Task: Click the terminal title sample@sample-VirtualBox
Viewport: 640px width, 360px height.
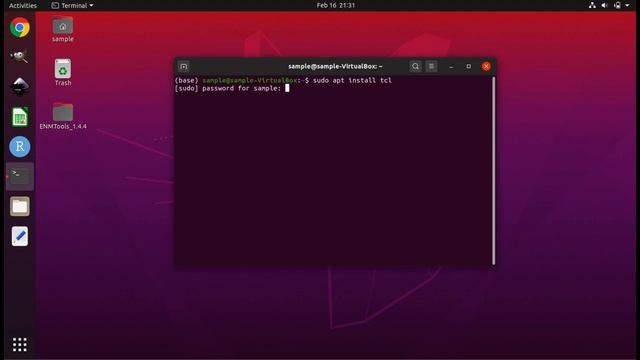Action: pos(335,66)
